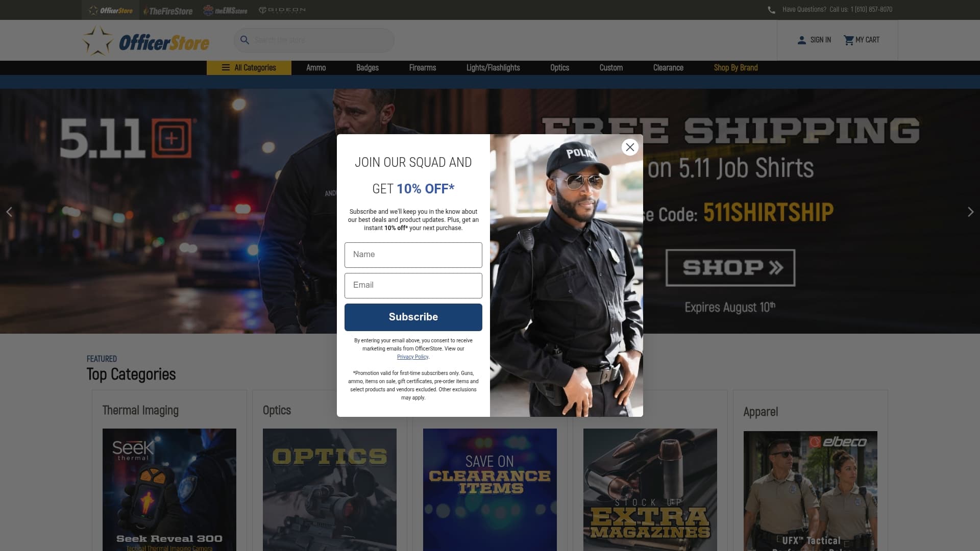
Task: Open TheFireStore site logo link
Action: click(168, 10)
